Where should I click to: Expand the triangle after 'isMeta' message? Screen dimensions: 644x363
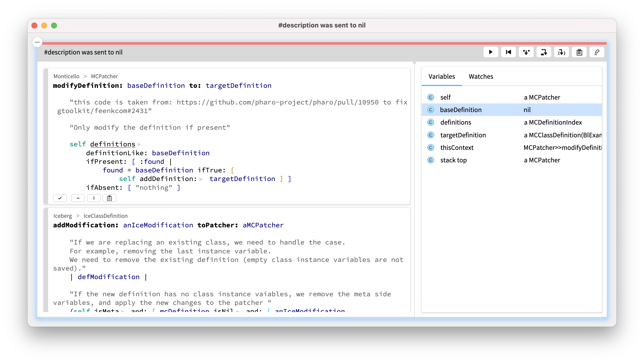pos(123,311)
